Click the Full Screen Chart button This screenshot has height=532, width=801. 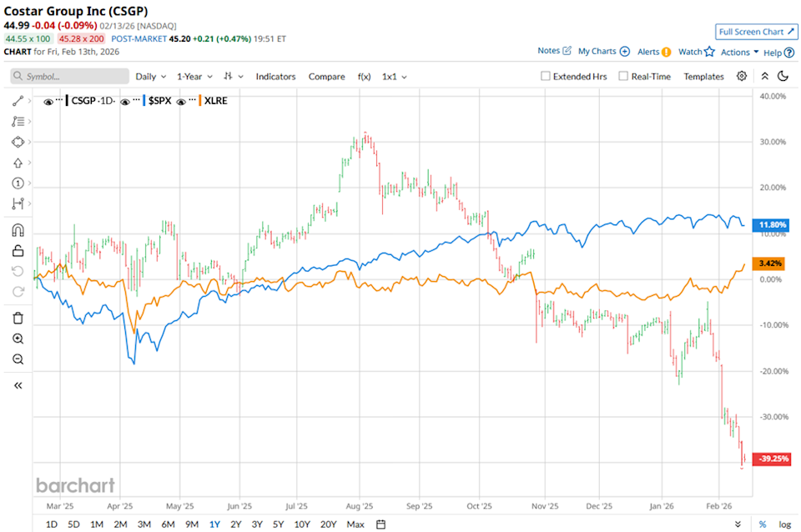pyautogui.click(x=756, y=32)
